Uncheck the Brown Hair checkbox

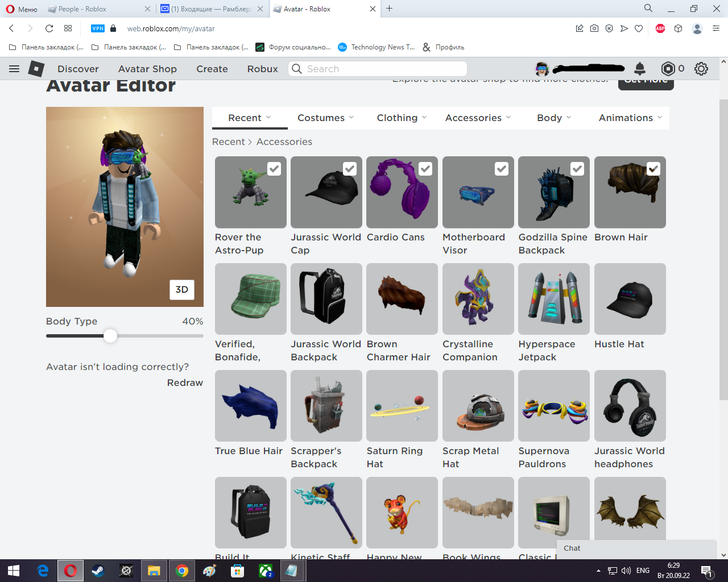pyautogui.click(x=653, y=169)
